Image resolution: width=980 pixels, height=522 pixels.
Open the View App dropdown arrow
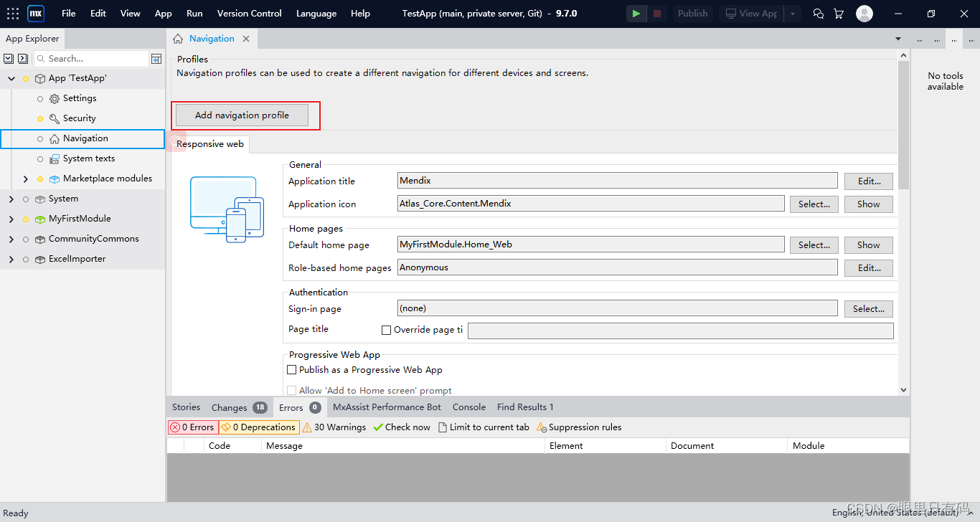pos(793,14)
